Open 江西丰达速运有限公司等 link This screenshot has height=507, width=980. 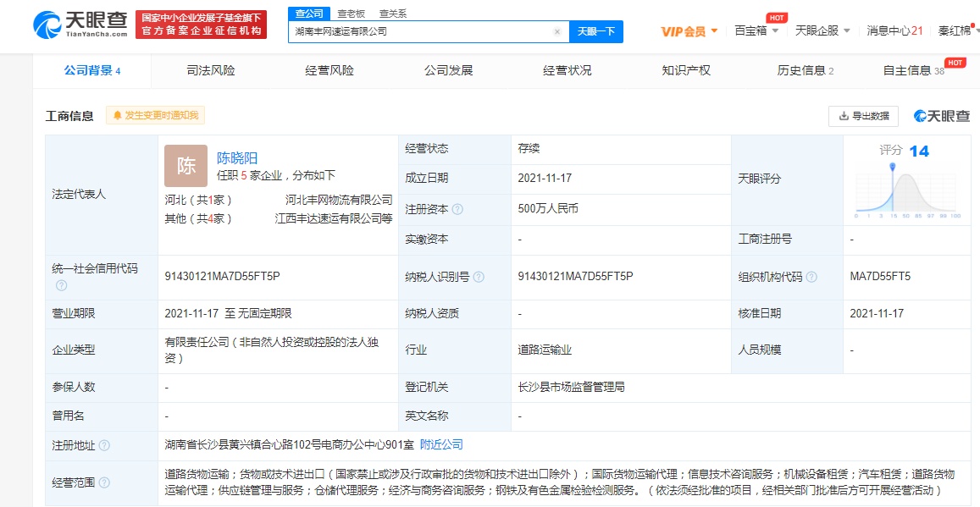(334, 218)
